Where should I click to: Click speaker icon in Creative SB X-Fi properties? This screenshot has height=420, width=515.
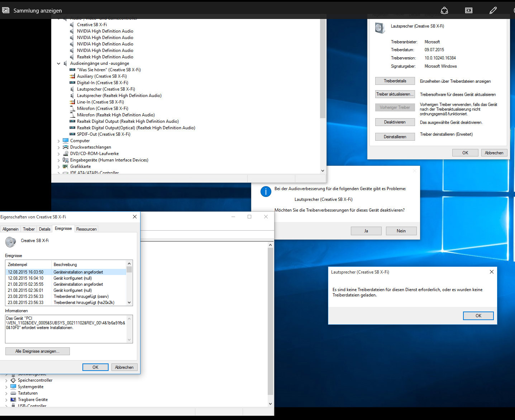point(11,242)
